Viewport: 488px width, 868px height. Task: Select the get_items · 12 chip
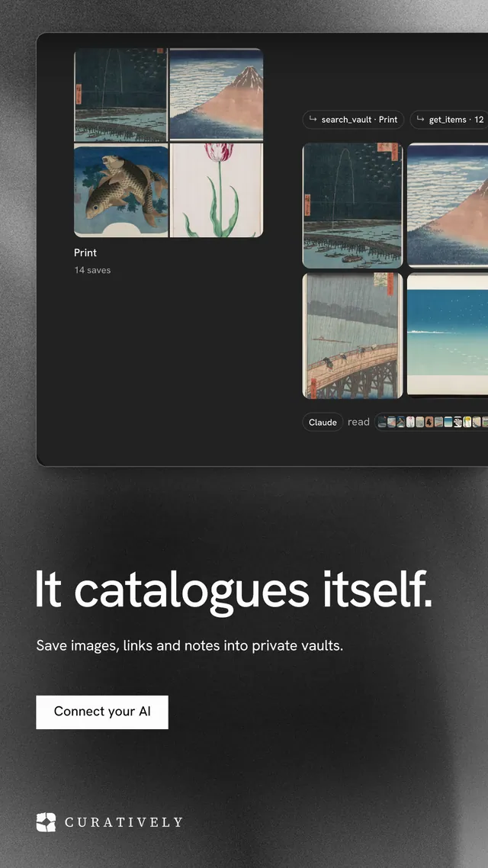coord(448,120)
